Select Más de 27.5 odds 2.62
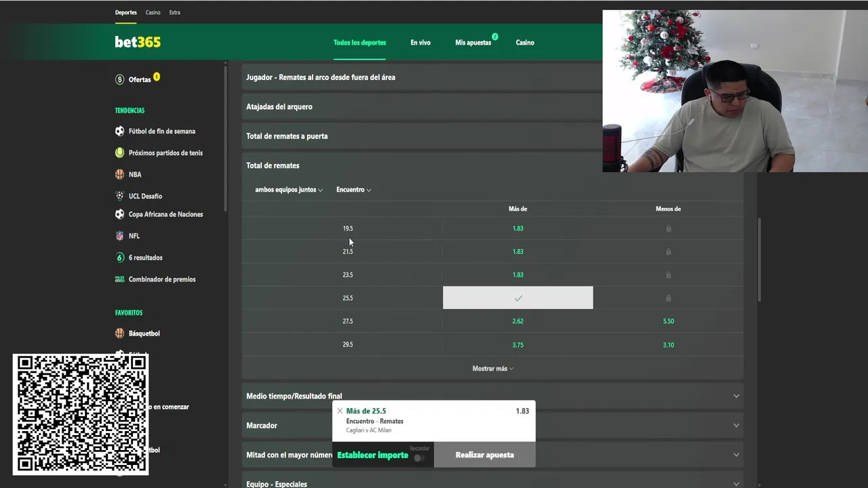The width and height of the screenshot is (868, 488). 518,321
